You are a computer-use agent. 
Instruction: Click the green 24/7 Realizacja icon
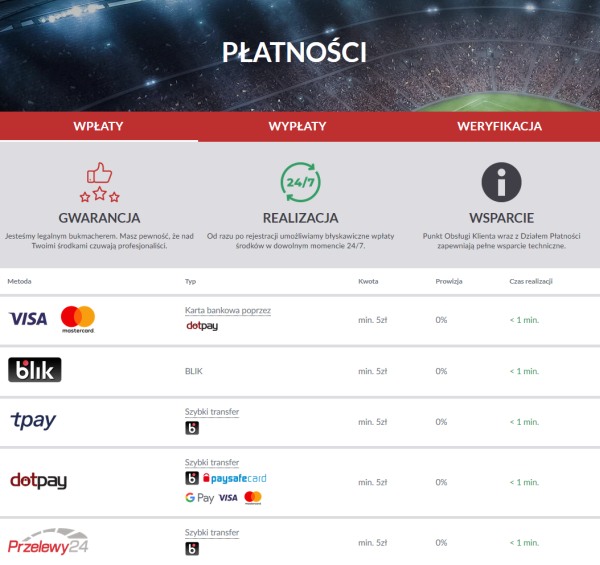pyautogui.click(x=300, y=182)
